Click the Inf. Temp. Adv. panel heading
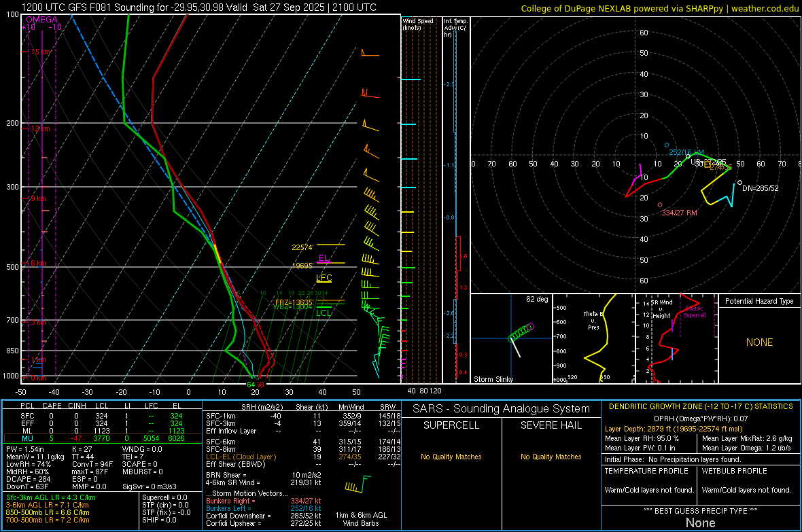The image size is (802, 532). pyautogui.click(x=455, y=28)
